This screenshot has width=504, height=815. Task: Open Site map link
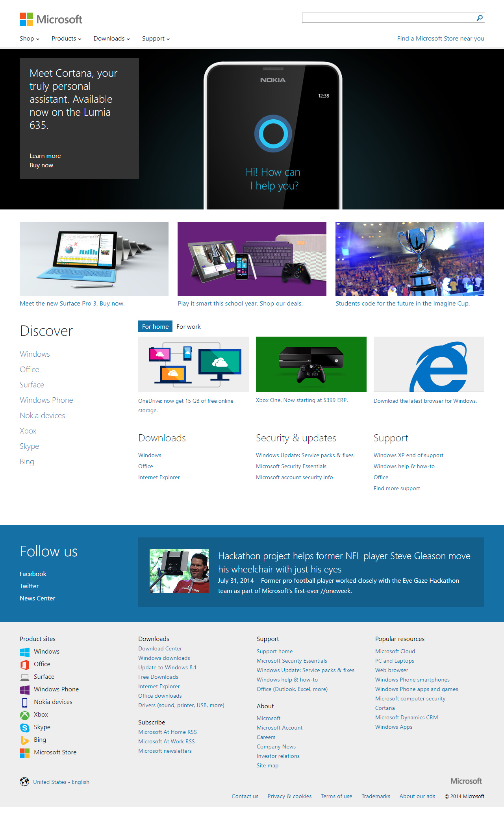[268, 765]
